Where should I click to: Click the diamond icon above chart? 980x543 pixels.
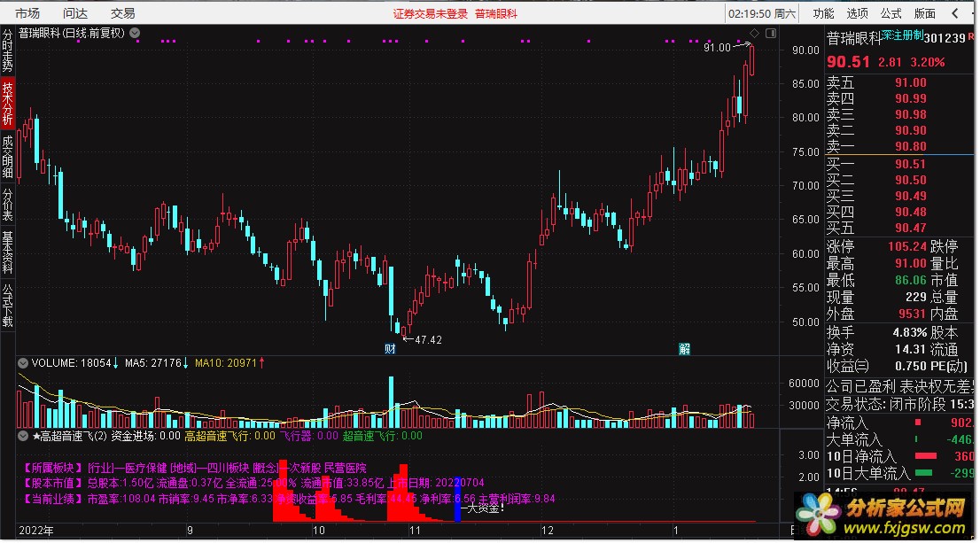coord(754,33)
